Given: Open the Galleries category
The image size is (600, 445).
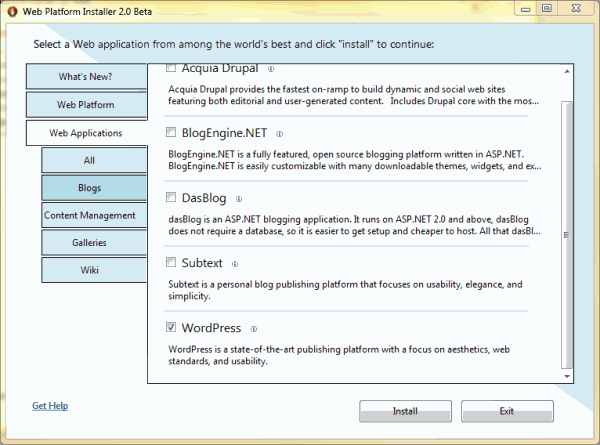Looking at the screenshot, I should 94,243.
